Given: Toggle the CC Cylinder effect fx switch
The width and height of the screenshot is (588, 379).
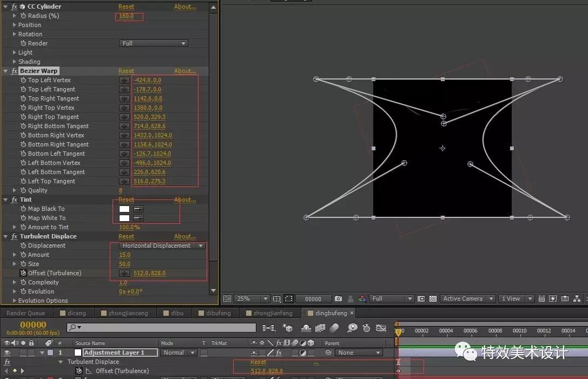Looking at the screenshot, I should click(14, 6).
